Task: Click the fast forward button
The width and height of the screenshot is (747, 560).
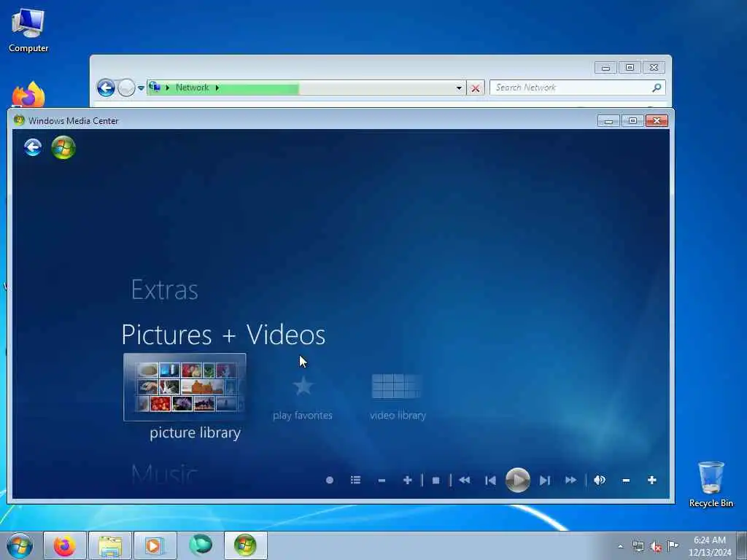Action: [x=570, y=480]
